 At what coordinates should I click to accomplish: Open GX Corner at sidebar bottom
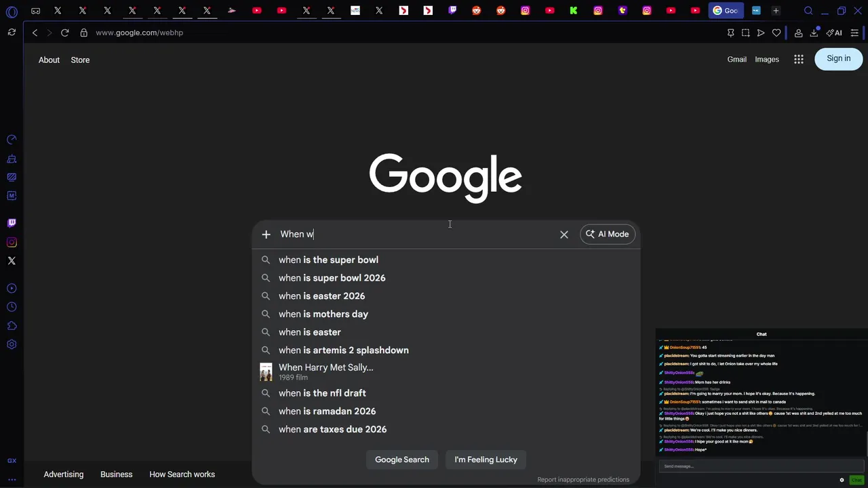click(12, 461)
